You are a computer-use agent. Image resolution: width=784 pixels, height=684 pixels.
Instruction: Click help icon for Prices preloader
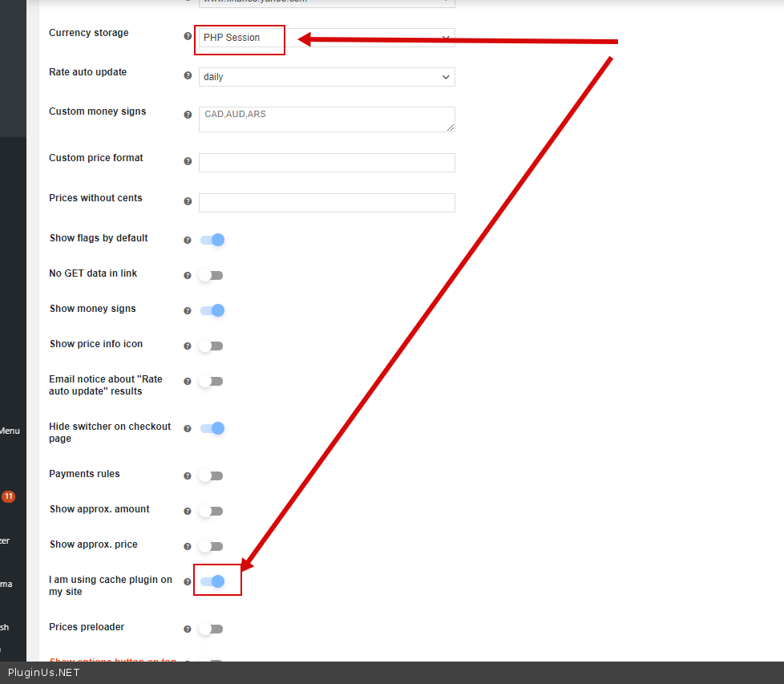click(x=188, y=629)
